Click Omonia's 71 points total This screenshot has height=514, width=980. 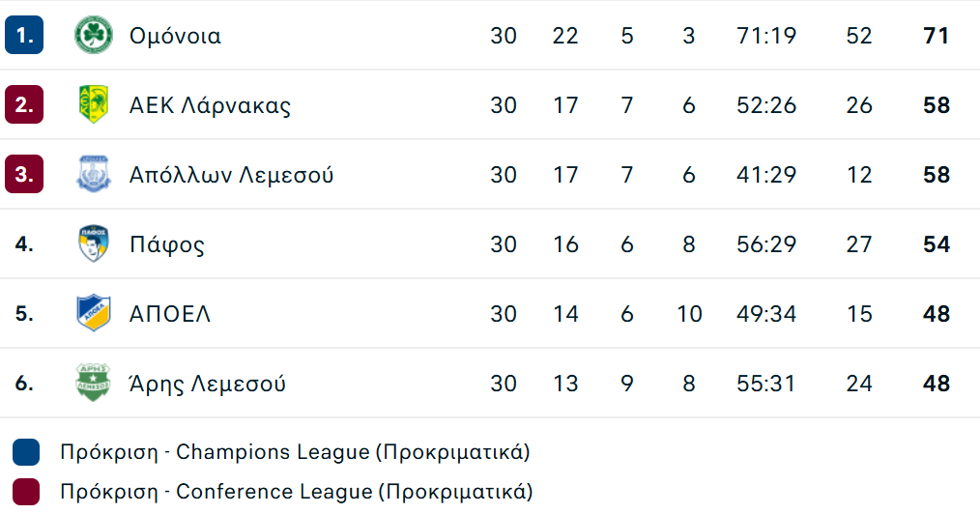(x=937, y=36)
